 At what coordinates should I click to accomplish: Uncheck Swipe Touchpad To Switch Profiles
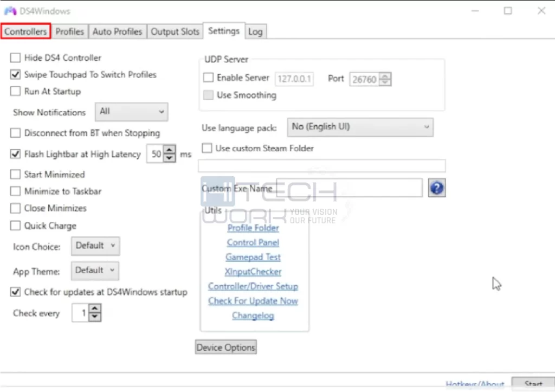[15, 74]
